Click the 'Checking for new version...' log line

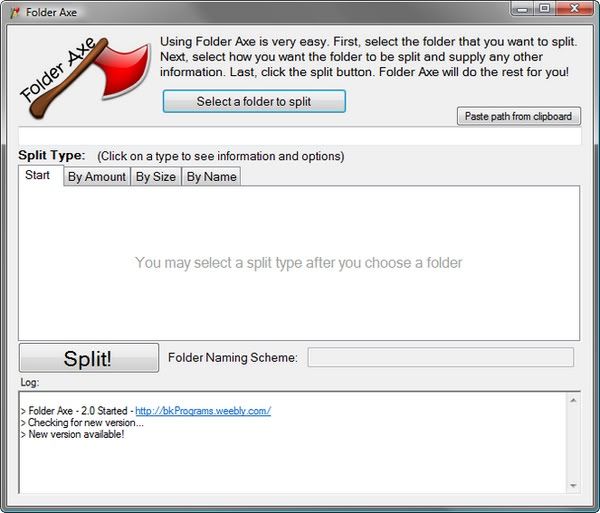click(x=82, y=423)
